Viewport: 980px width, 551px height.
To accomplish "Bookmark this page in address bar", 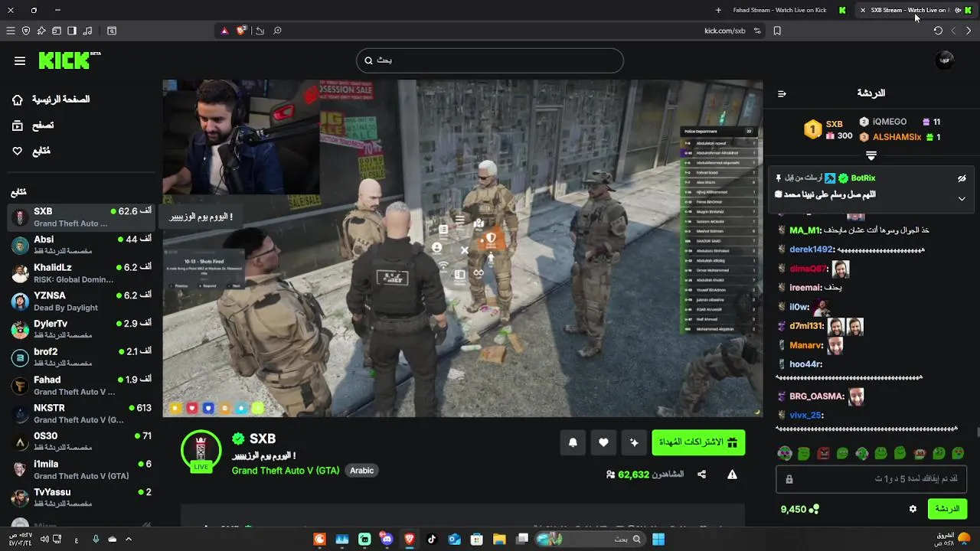I will click(777, 31).
